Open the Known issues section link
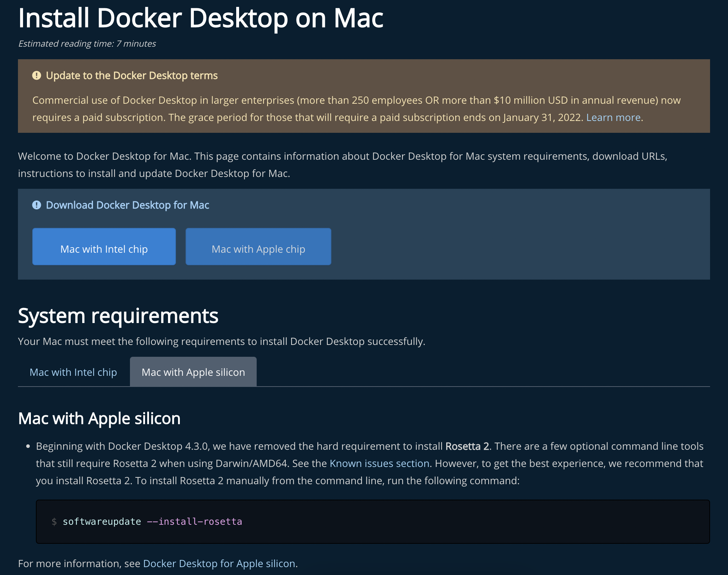This screenshot has width=728, height=575. coord(379,463)
